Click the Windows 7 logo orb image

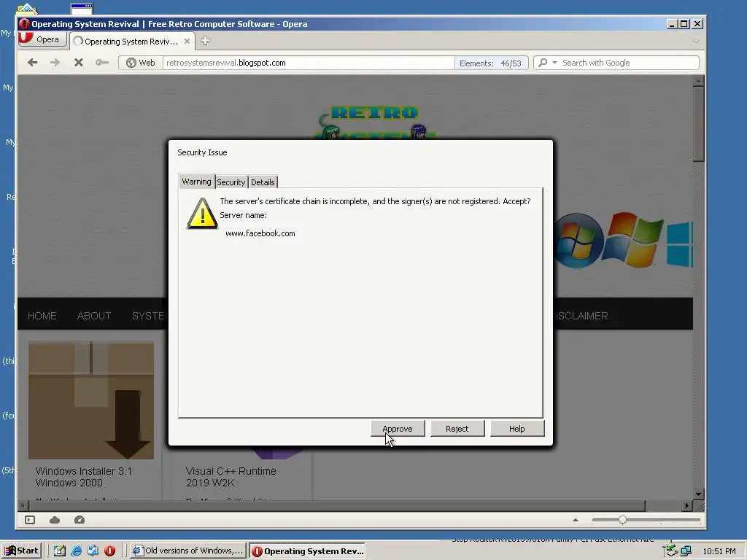tap(578, 241)
